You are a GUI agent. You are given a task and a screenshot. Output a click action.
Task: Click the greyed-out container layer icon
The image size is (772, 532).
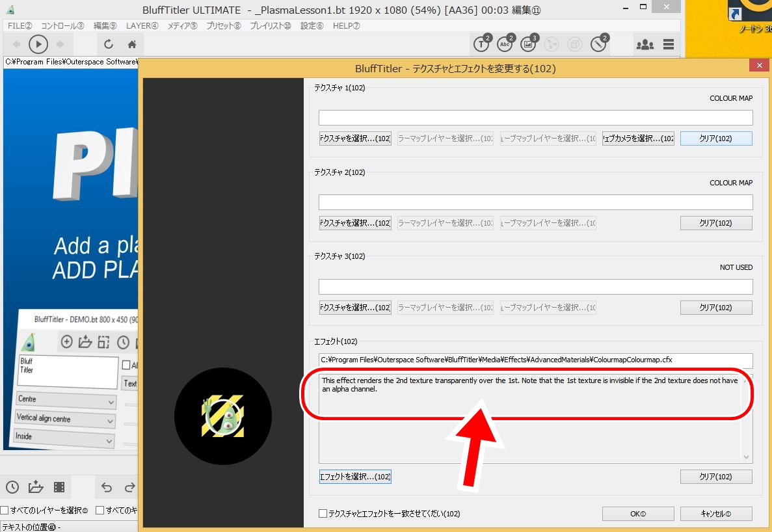pos(574,44)
